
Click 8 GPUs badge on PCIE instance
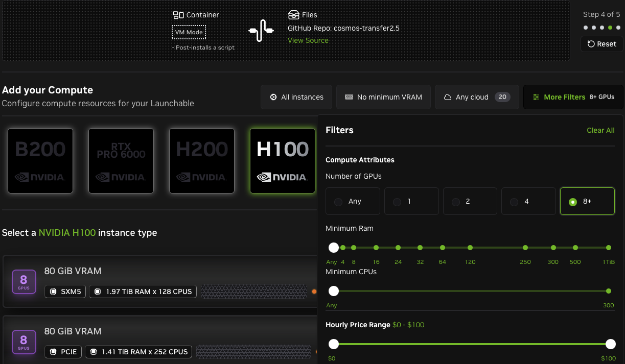(x=24, y=342)
